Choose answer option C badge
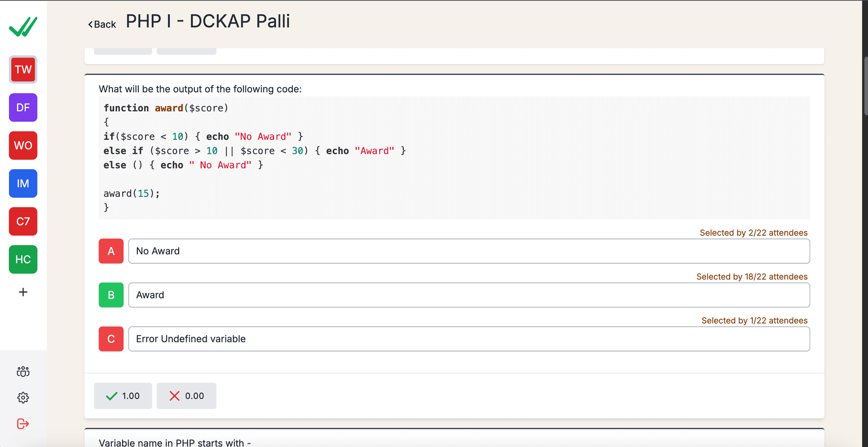The width and height of the screenshot is (868, 447). [111, 339]
